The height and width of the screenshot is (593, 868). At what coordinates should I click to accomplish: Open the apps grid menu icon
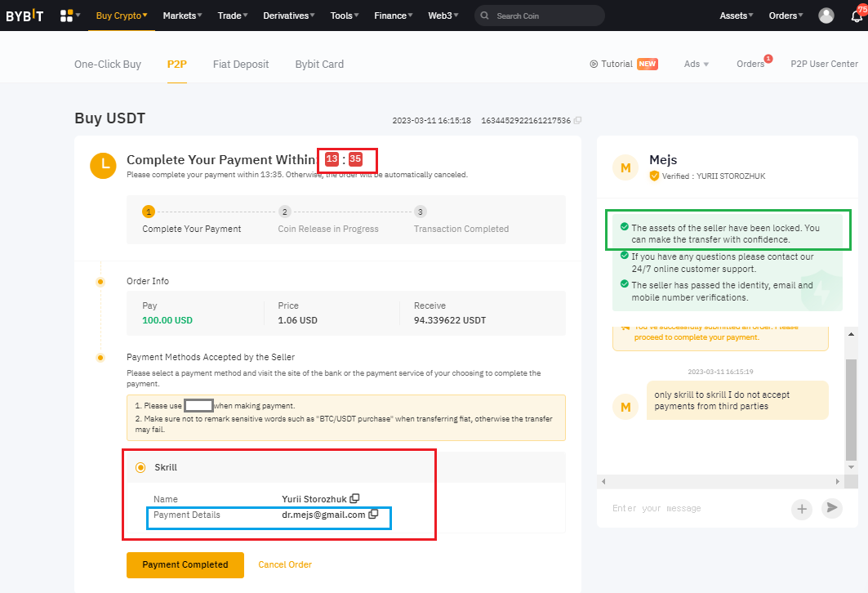click(66, 16)
